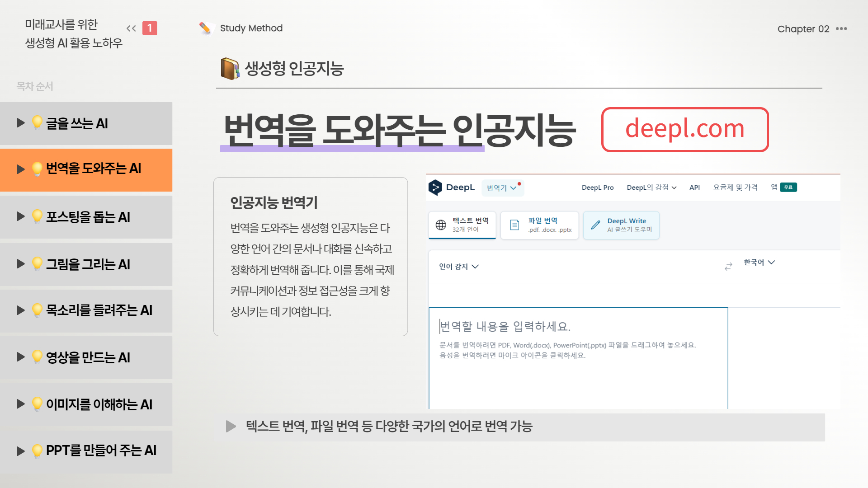Click the 번역을 도와주는 인공지능 title
The width and height of the screenshot is (868, 488).
400,131
